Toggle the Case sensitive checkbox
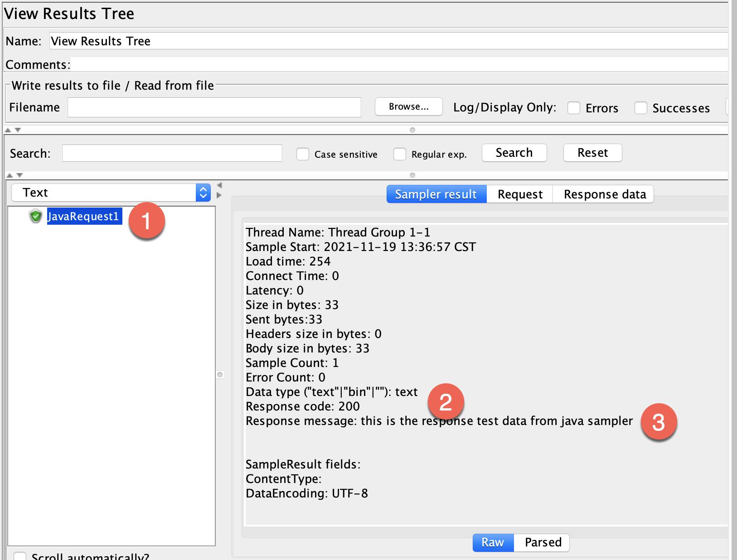Viewport: 737px width, 560px height. (302, 154)
